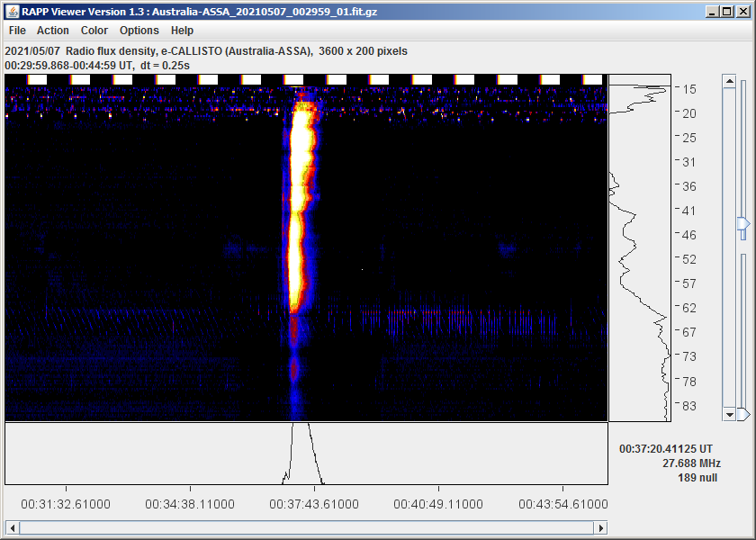Click the horizontal scrollbar left arrow

tap(12, 527)
